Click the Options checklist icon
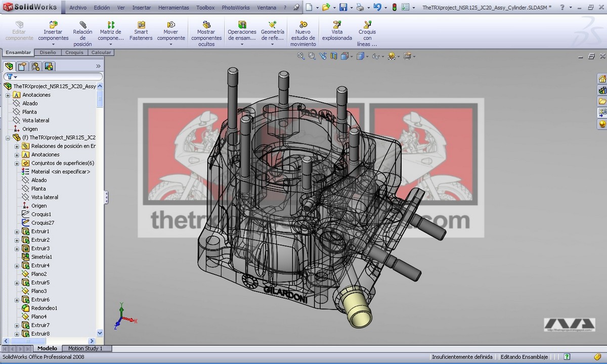Image resolution: width=607 pixels, height=364 pixels. click(406, 8)
